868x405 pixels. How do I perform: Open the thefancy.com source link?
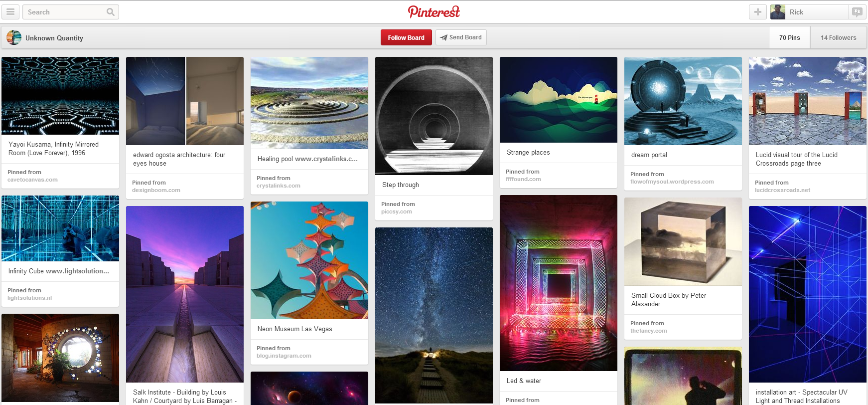point(648,331)
